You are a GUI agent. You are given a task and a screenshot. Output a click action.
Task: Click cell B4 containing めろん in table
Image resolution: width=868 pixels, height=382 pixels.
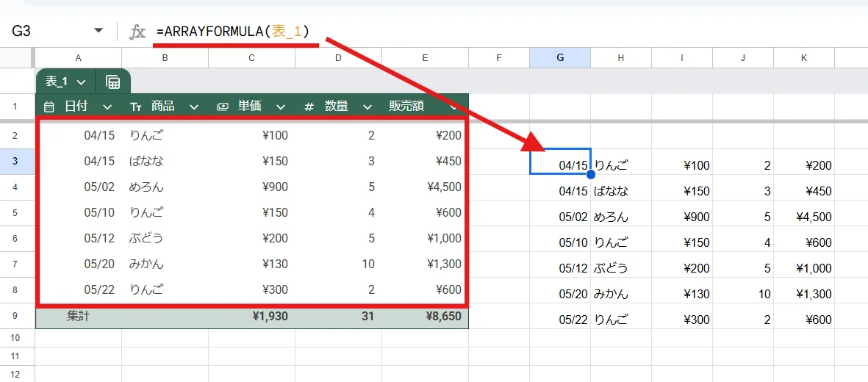click(165, 187)
